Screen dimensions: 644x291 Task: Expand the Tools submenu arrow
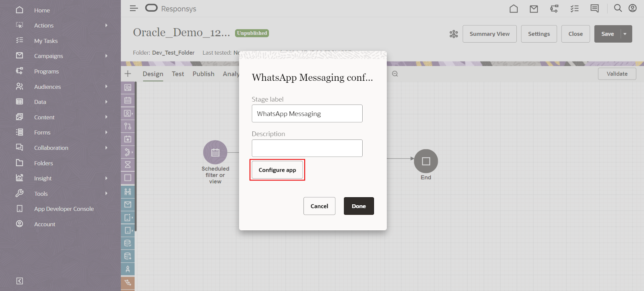[106, 193]
